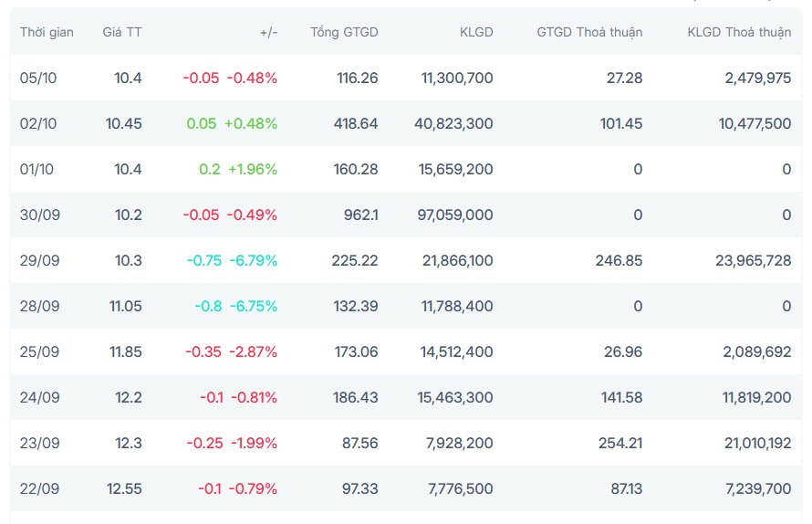Click the +0.48% change value

pos(251,123)
